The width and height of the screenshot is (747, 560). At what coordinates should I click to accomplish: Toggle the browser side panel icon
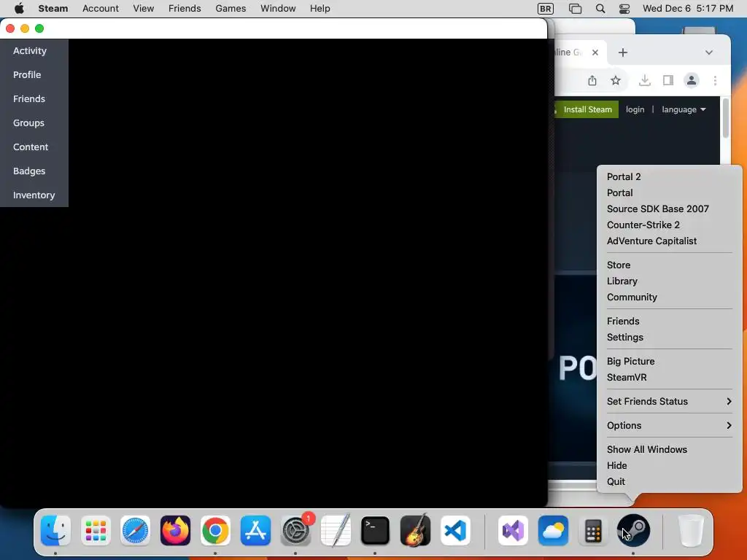(x=668, y=80)
